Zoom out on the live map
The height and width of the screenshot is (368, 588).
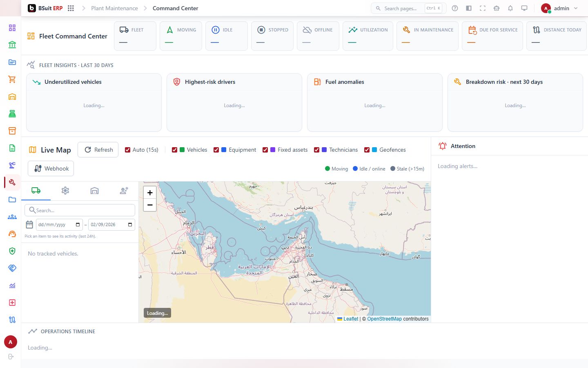(150, 205)
